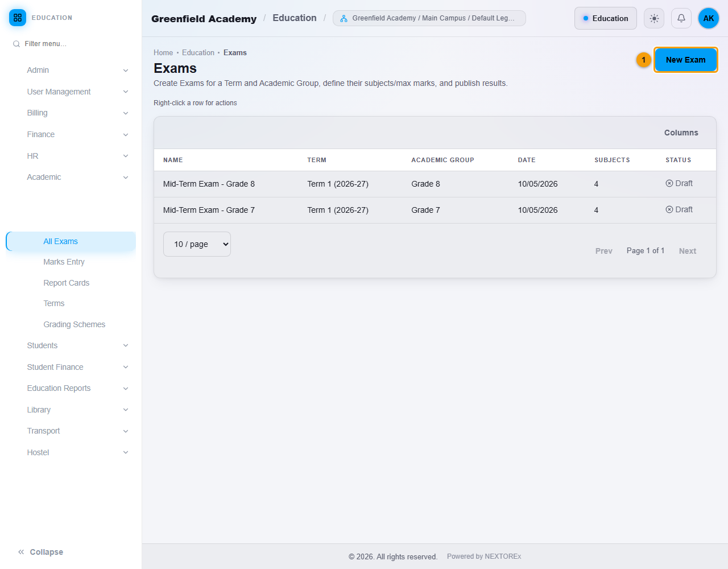This screenshot has width=728, height=569.
Task: Click the organization tree icon in breadcrumb selector
Action: tap(344, 18)
